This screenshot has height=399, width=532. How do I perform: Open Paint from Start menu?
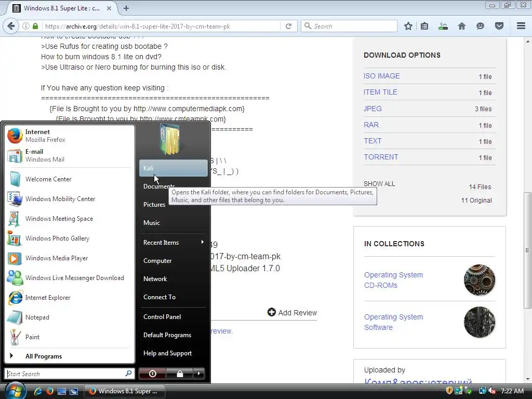[x=69, y=337]
